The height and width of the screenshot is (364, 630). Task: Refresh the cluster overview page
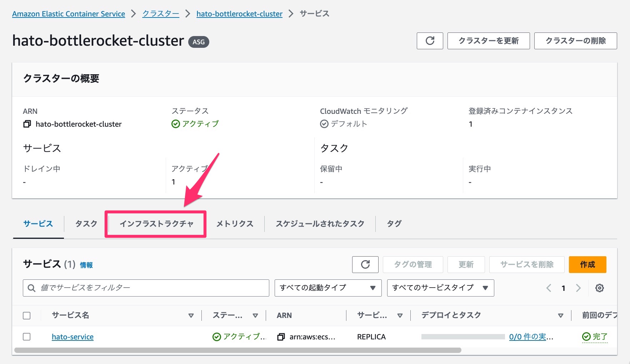[x=430, y=41]
